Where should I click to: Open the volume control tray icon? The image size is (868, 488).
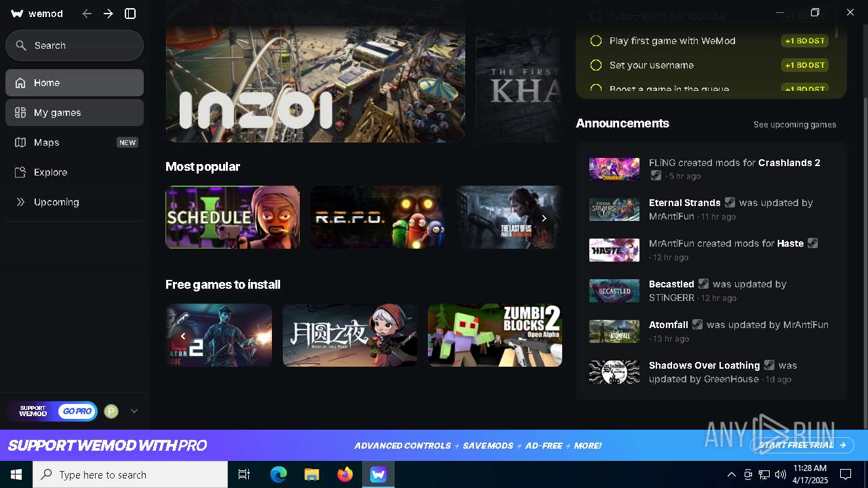point(781,474)
